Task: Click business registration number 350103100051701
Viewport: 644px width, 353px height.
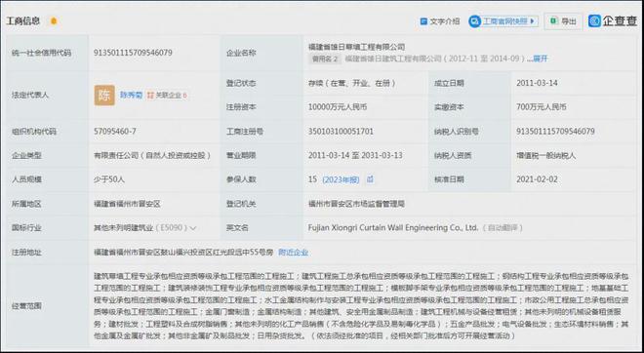Action: coord(341,132)
